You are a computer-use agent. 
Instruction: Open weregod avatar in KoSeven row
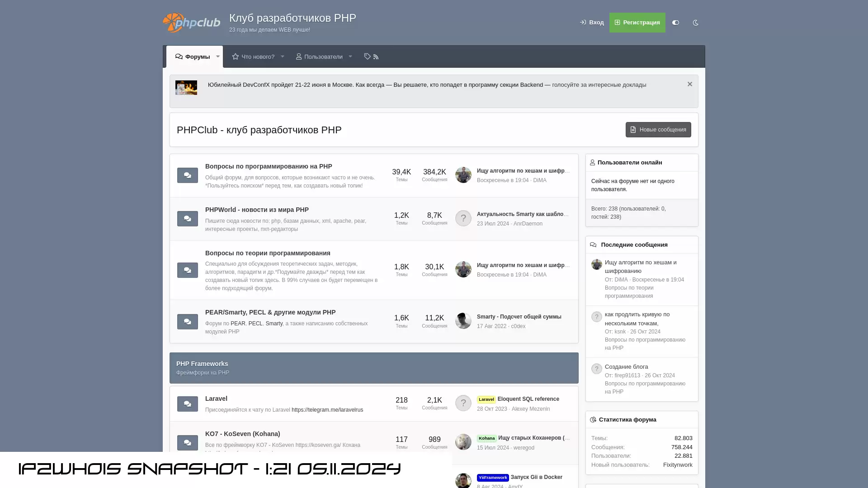tap(463, 442)
